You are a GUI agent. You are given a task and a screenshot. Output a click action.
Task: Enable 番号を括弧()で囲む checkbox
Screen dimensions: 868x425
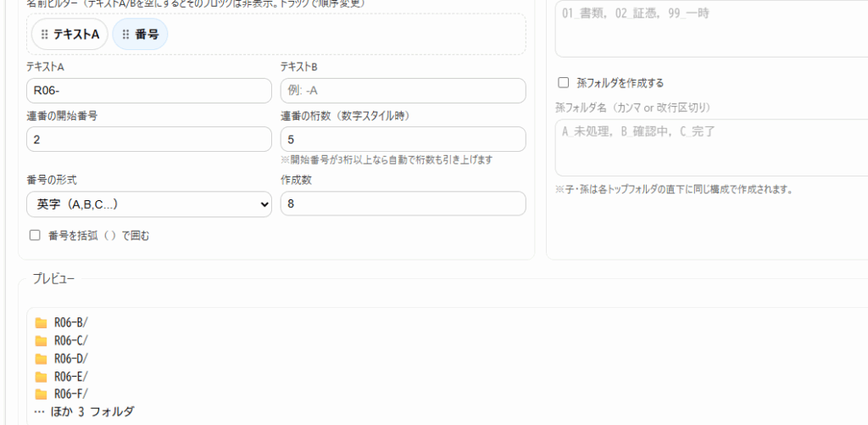(x=35, y=236)
